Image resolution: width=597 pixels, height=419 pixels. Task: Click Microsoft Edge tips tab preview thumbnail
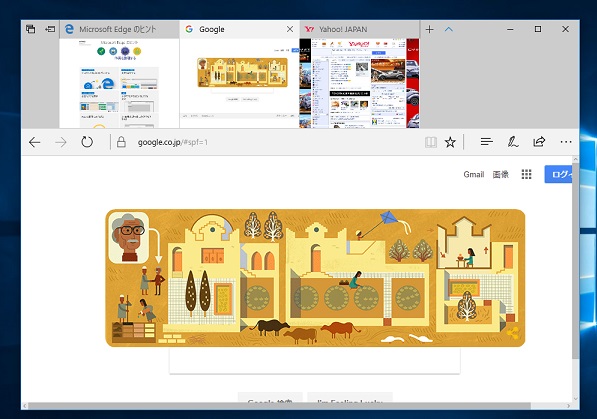click(119, 83)
